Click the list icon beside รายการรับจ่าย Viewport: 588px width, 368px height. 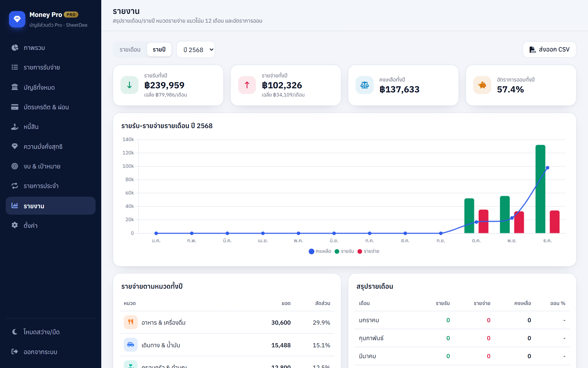(15, 67)
